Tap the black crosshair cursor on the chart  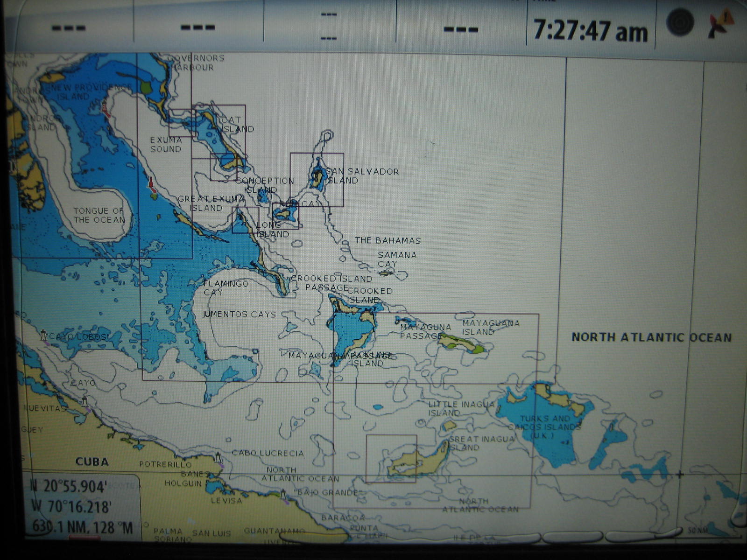click(680, 475)
